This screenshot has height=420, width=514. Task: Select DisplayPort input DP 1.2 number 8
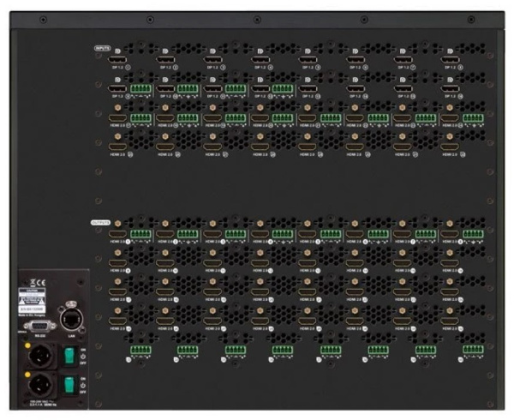click(x=450, y=60)
